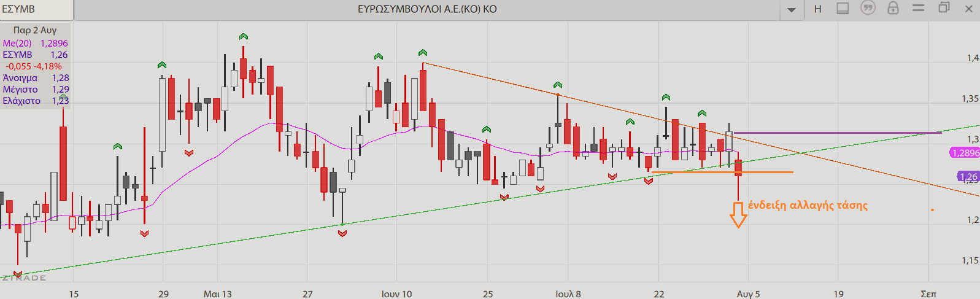Click the date label Παρ 2 Αυγ
This screenshot has height=299, width=980.
click(35, 30)
